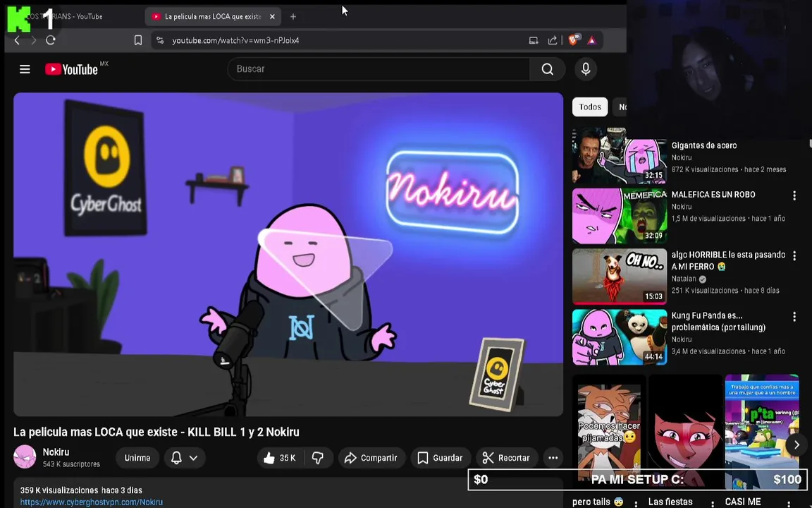
Task: Open 'Podemos hacer pijamadas' Short
Action: pos(609,433)
